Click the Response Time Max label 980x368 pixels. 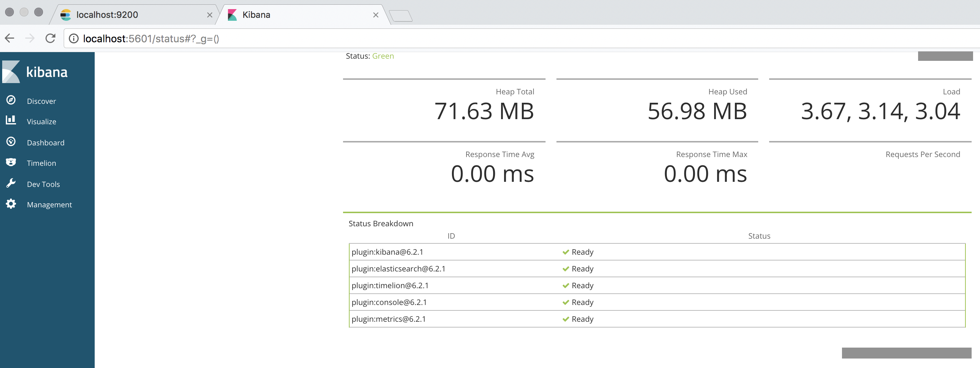pyautogui.click(x=711, y=154)
